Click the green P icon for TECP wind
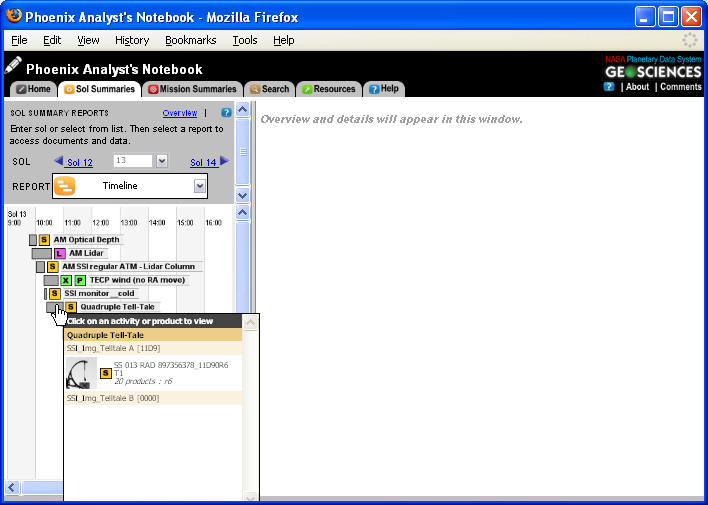Screen dimensions: 708x505 pyautogui.click(x=80, y=281)
